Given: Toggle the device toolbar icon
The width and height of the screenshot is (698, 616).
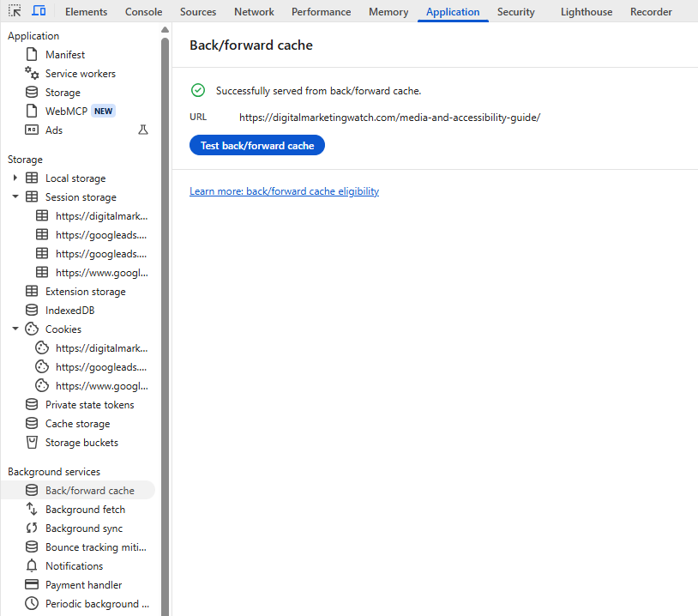Looking at the screenshot, I should [x=39, y=11].
